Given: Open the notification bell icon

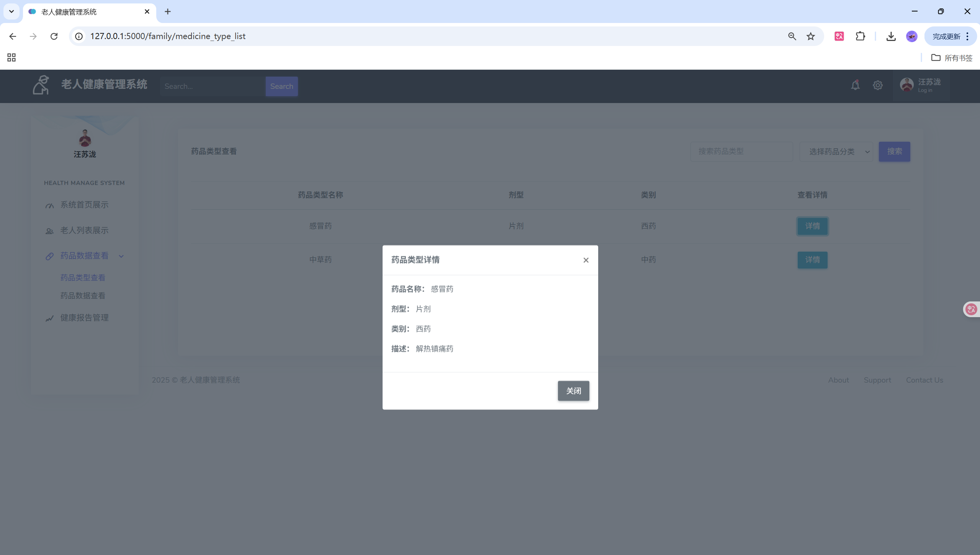Looking at the screenshot, I should point(855,85).
